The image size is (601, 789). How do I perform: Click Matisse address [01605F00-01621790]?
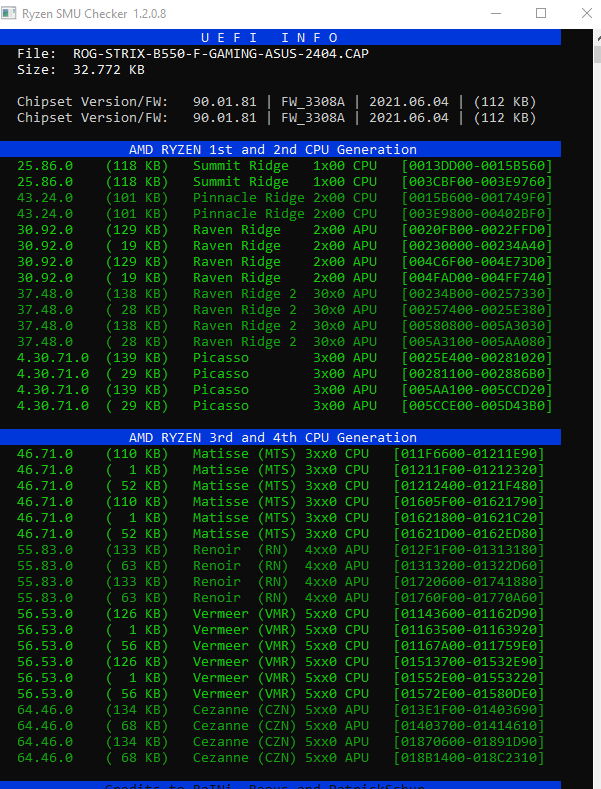[x=469, y=502]
